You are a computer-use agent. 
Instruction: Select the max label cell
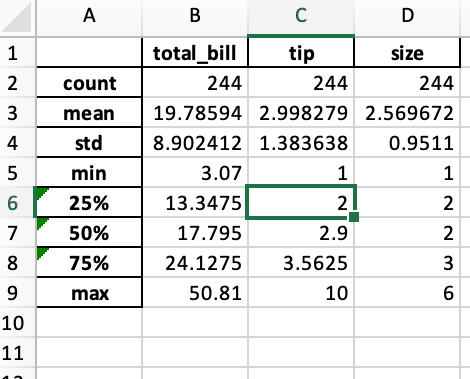coord(89,293)
